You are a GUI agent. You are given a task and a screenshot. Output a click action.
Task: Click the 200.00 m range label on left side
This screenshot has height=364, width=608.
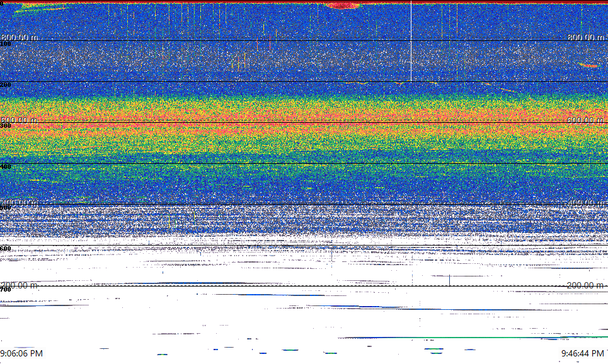coord(19,286)
